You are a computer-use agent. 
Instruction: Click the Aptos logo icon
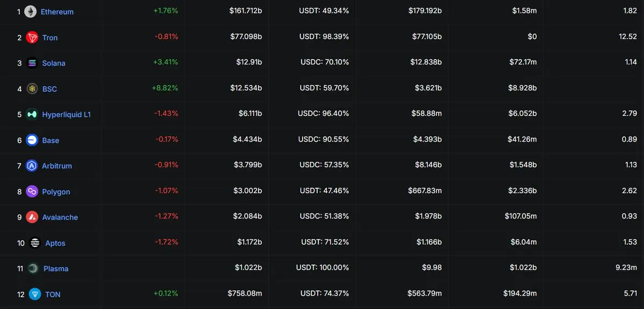click(35, 243)
